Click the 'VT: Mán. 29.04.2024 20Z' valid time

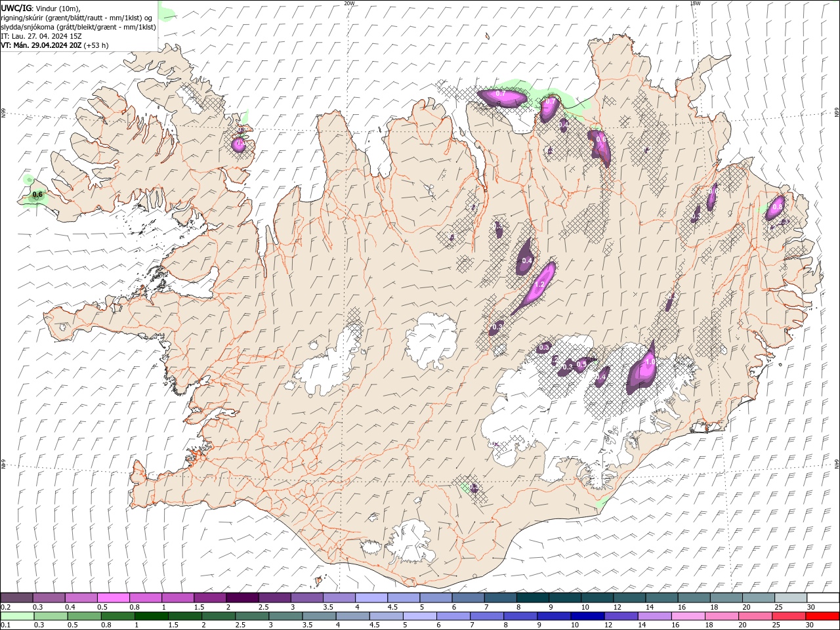(41, 45)
